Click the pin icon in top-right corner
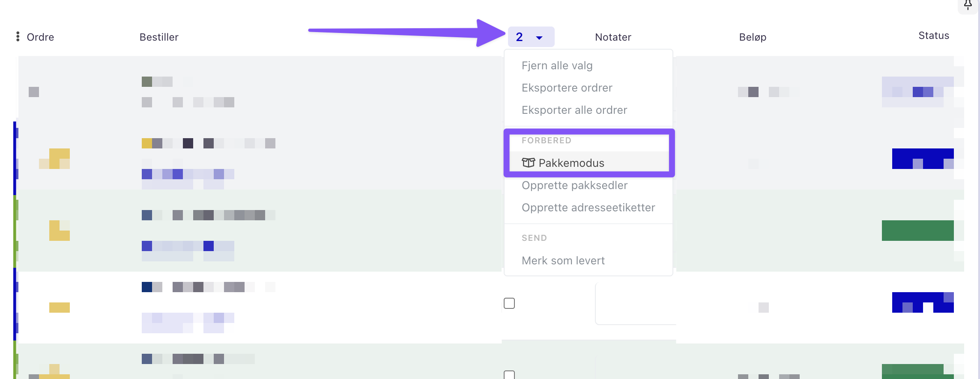Screen dimensions: 980x379 pos(968,5)
